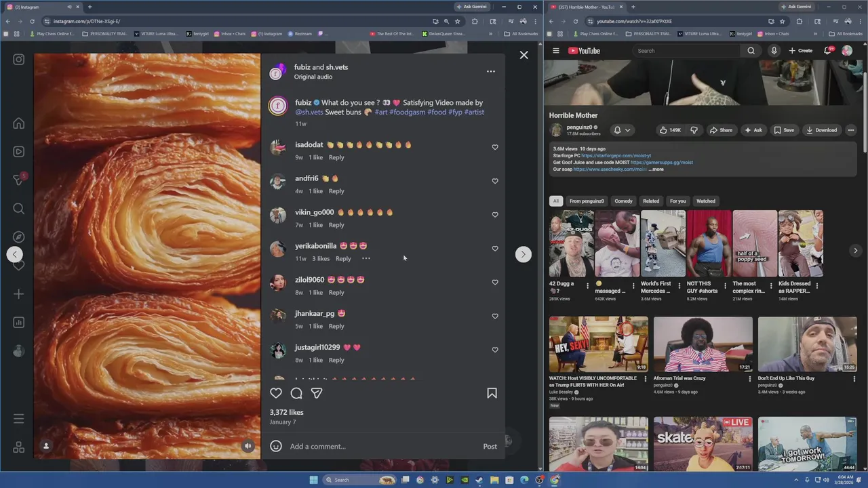This screenshot has height=488, width=868.
Task: Click the YouTube search magnifier button
Action: pos(751,51)
